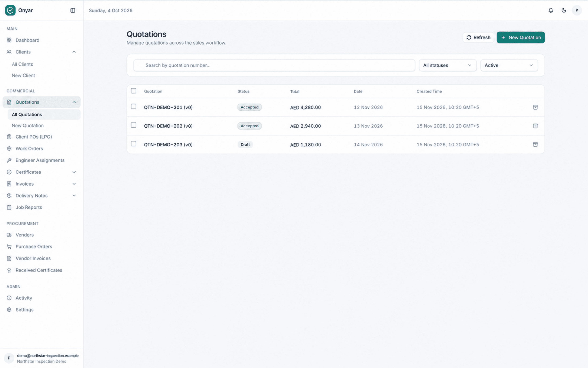
Task: Expand the Invoices submenu chevron
Action: click(x=74, y=184)
